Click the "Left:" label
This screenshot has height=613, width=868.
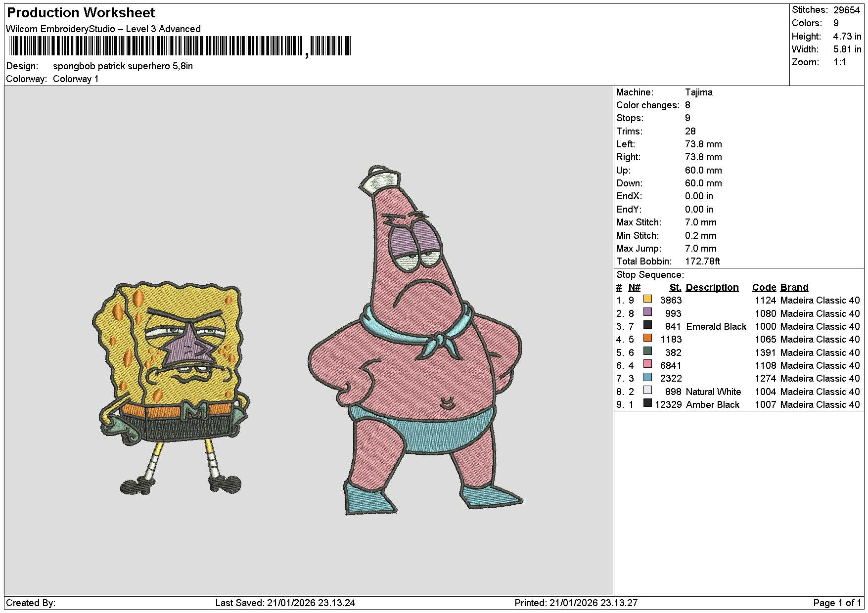[x=626, y=144]
